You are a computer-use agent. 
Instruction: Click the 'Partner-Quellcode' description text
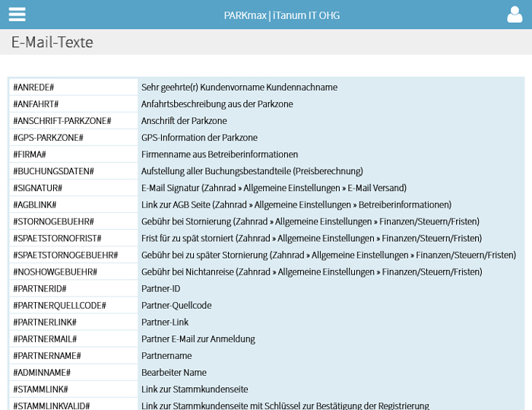tap(176, 305)
